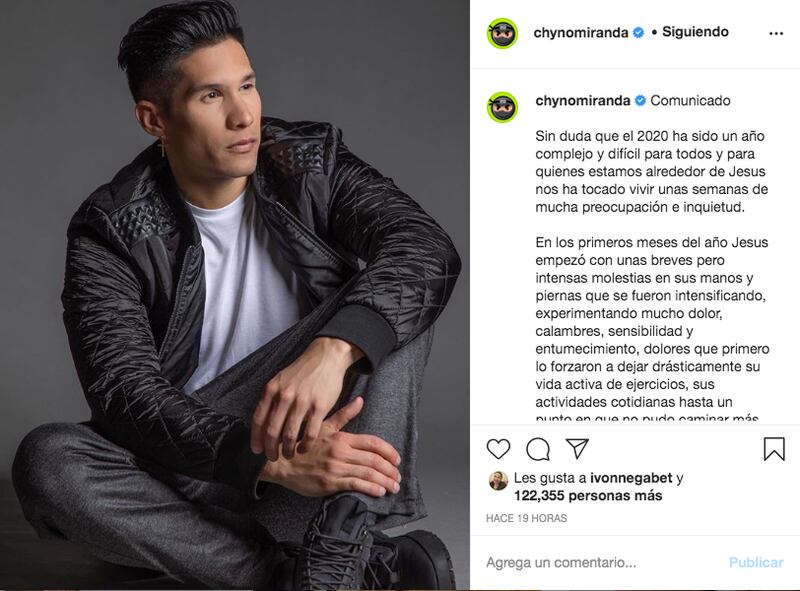This screenshot has width=800, height=591.
Task: Click the ivonnegabet liker avatar thumbnail
Action: coord(498,481)
